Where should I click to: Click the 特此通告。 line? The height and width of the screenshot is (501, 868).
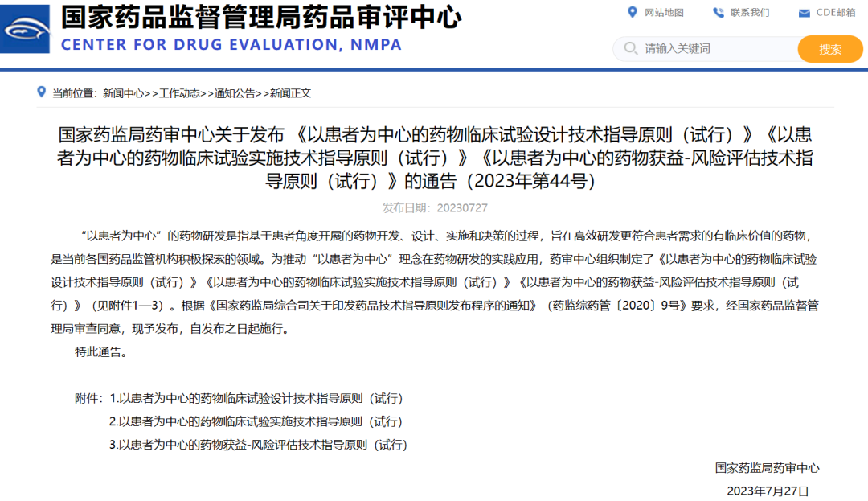[x=101, y=352]
